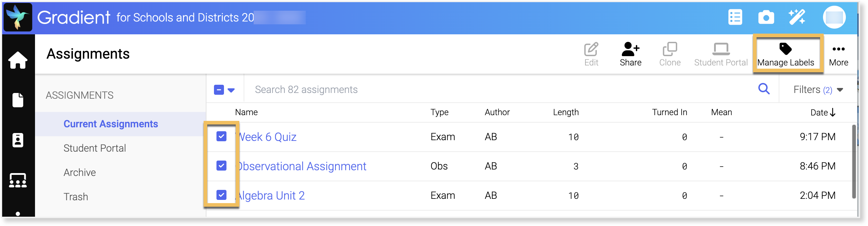Switch to the Archive section

coord(80,172)
